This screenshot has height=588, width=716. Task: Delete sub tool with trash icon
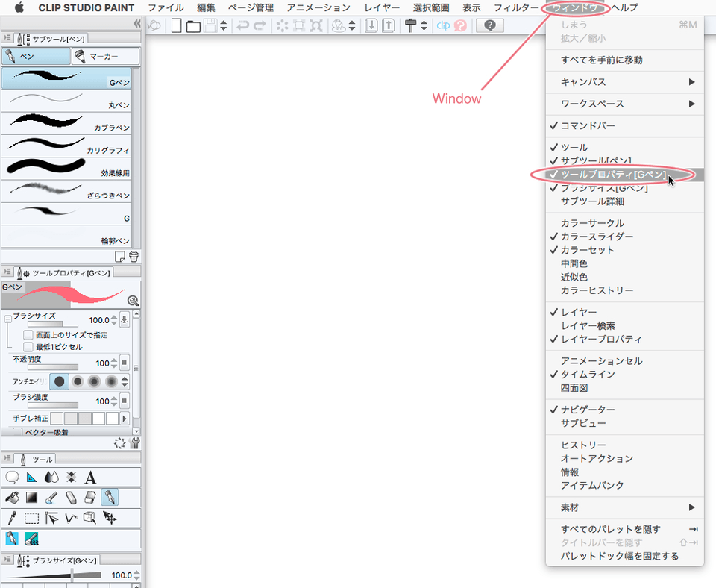[x=134, y=256]
